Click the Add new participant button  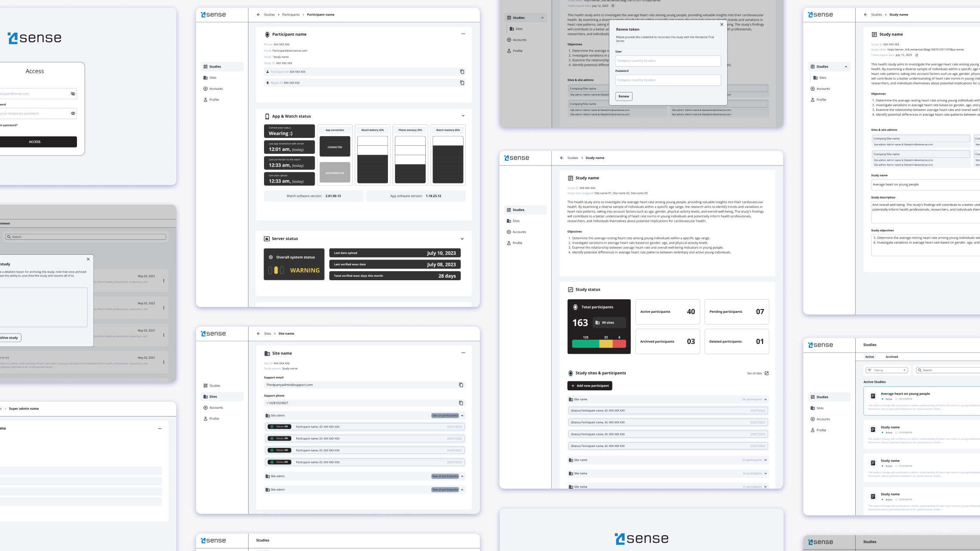[x=589, y=386]
